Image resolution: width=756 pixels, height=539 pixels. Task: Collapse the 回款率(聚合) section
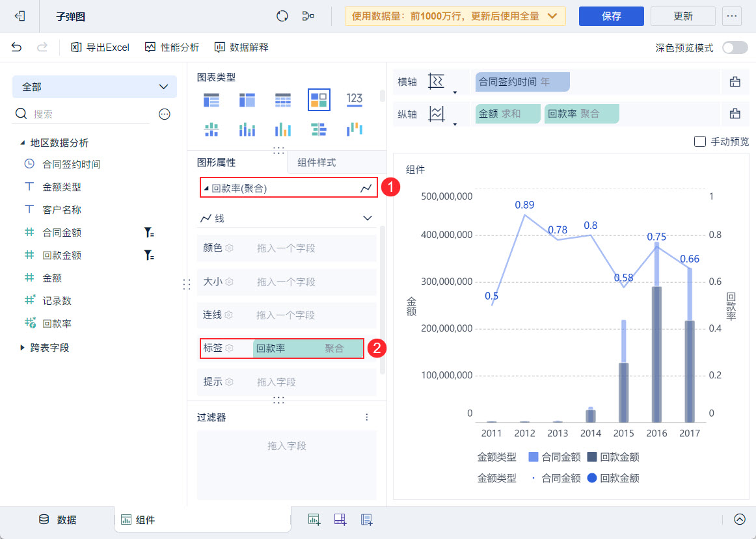pos(206,189)
